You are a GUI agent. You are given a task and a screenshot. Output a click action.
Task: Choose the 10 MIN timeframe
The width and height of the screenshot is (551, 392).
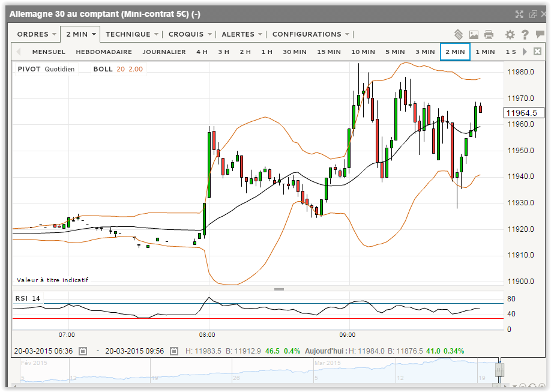(x=363, y=52)
